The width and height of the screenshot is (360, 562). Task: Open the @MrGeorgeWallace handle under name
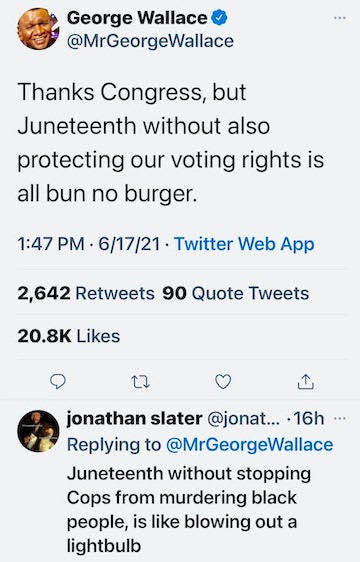point(150,41)
